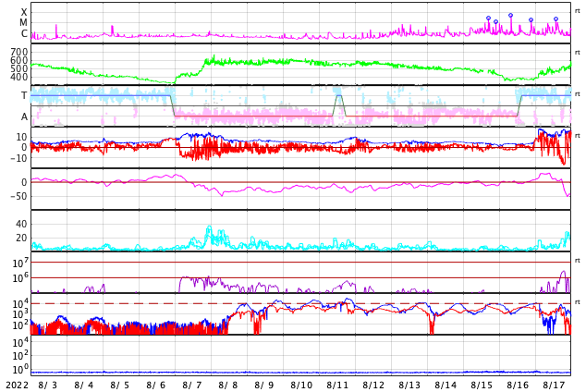Viewport: 586px width, 392px height.
Task: Click the 2022 year label
Action: coord(18,386)
